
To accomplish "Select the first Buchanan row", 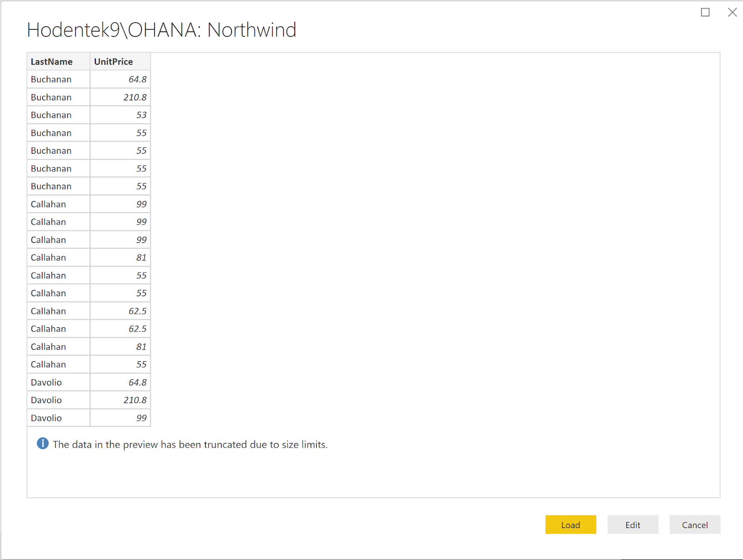I will [51, 79].
